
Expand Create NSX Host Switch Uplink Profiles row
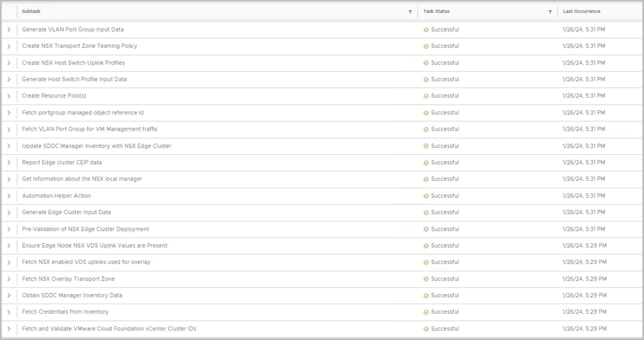point(9,63)
